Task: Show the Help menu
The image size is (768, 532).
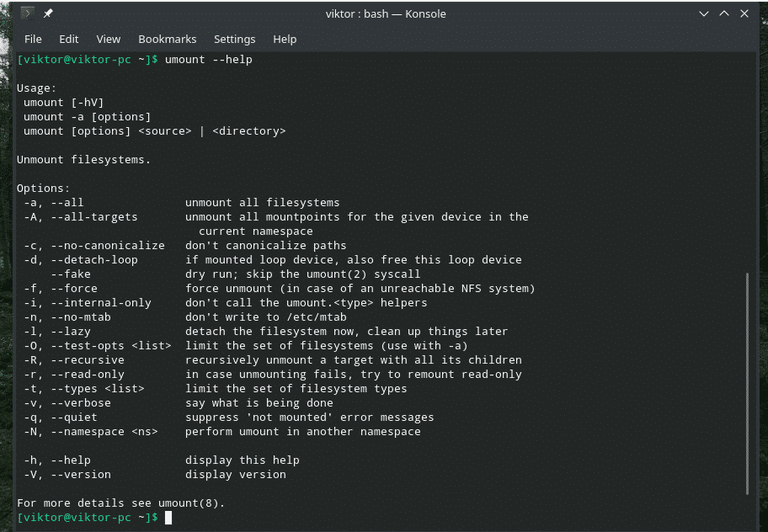Action: click(285, 39)
